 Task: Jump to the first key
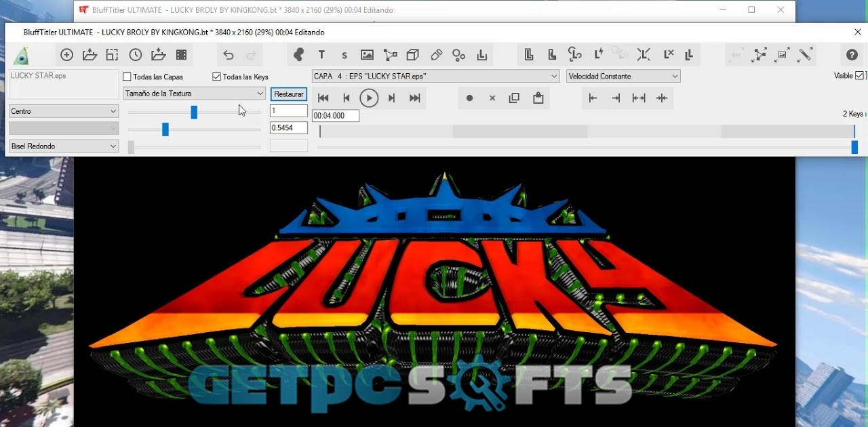pyautogui.click(x=323, y=98)
